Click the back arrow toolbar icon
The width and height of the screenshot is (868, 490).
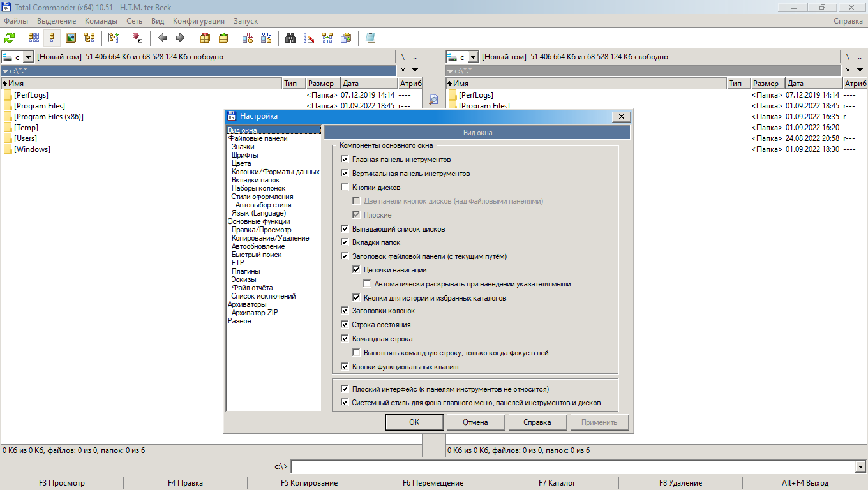[162, 38]
